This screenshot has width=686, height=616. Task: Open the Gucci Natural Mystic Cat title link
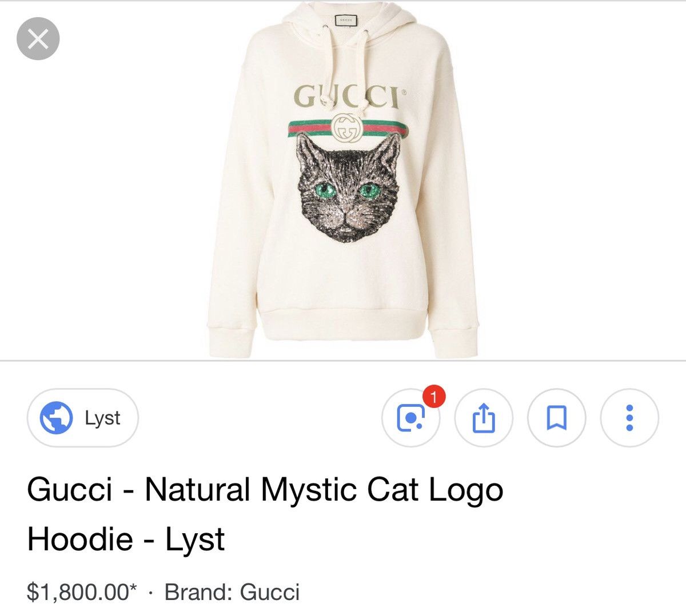click(265, 514)
